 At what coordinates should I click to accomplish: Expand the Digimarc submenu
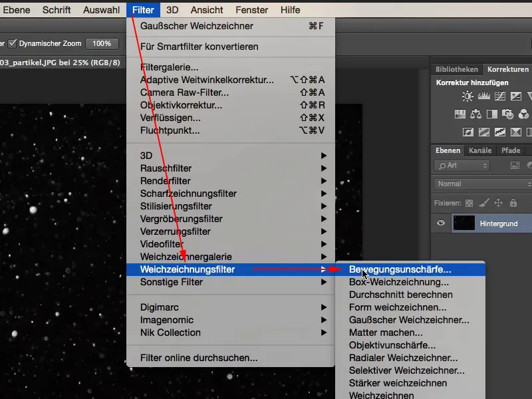pos(231,307)
